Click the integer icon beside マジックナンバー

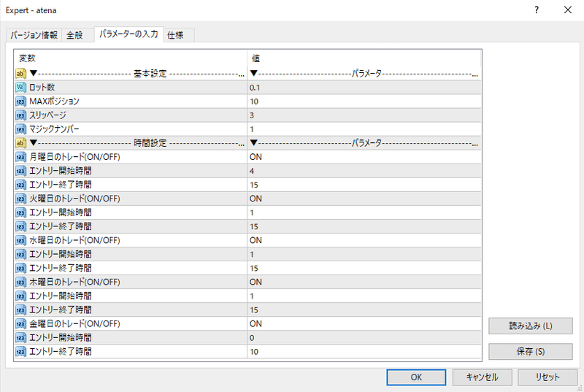pos(20,129)
